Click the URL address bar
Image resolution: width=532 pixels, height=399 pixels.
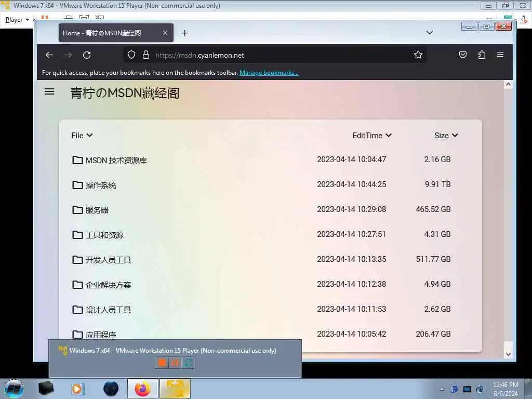(275, 55)
